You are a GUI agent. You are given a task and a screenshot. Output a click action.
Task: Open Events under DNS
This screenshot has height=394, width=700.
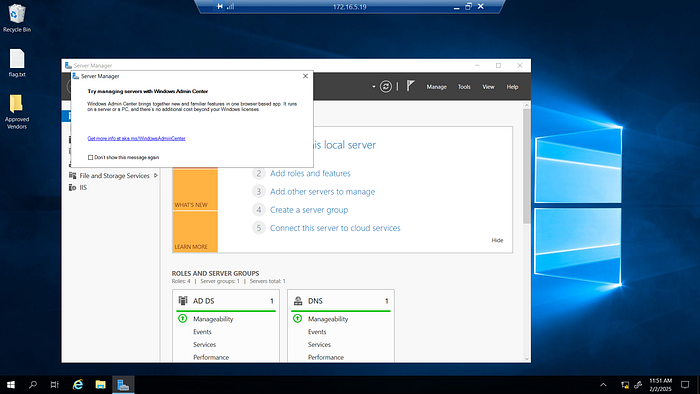[317, 332]
